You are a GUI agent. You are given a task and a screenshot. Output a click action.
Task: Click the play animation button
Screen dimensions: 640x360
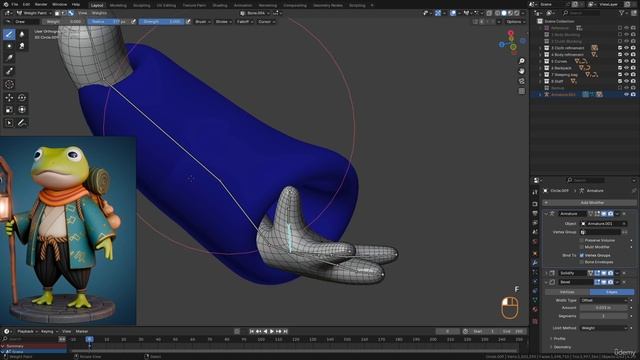272,331
